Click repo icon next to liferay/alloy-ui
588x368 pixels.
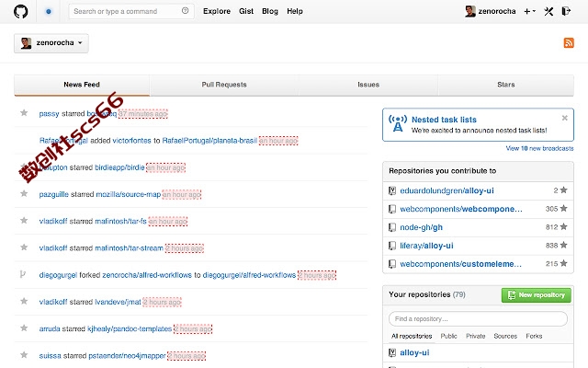[x=392, y=246]
